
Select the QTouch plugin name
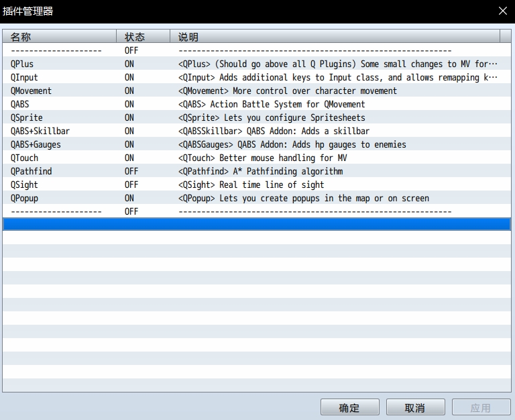(24, 158)
